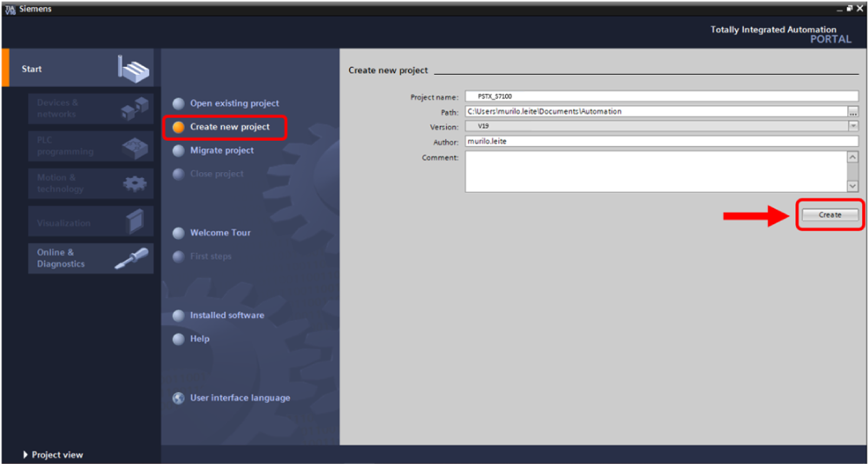868x464 pixels.
Task: Click Close project entry
Action: (217, 174)
